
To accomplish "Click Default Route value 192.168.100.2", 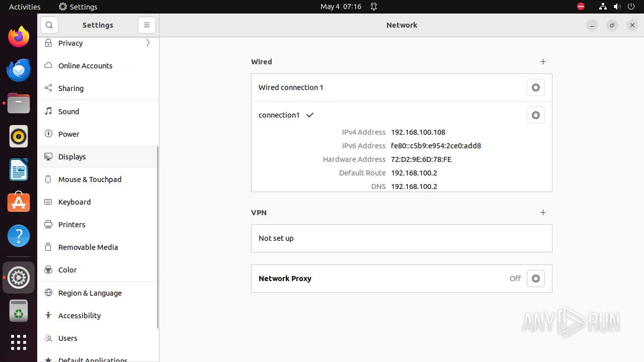I will (x=414, y=173).
